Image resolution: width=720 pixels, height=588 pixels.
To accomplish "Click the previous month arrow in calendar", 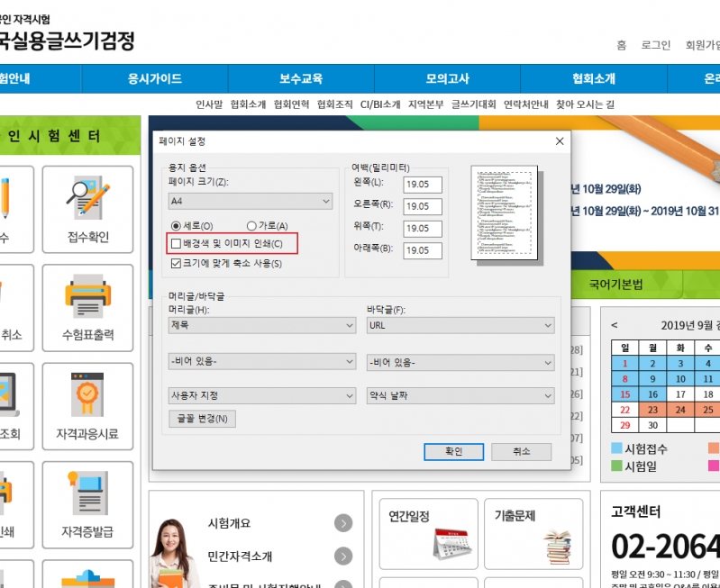I will point(615,325).
